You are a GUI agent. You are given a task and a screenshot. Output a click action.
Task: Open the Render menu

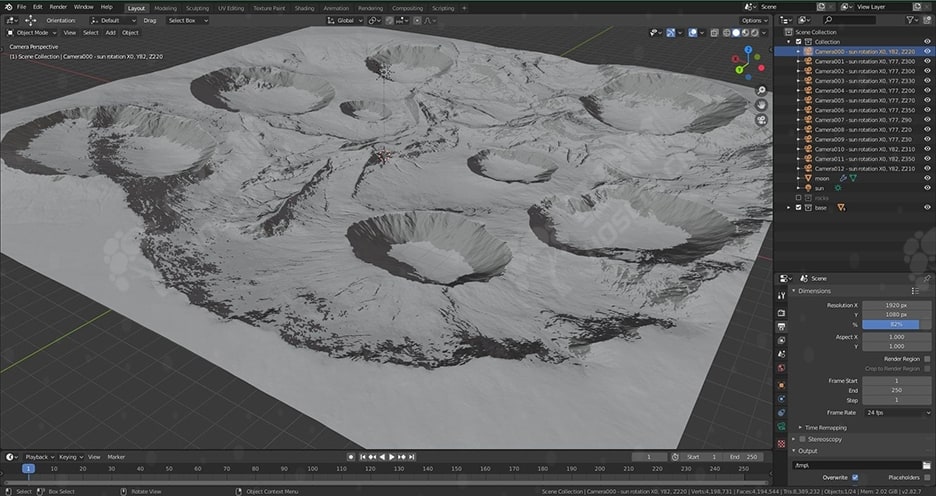tap(59, 7)
